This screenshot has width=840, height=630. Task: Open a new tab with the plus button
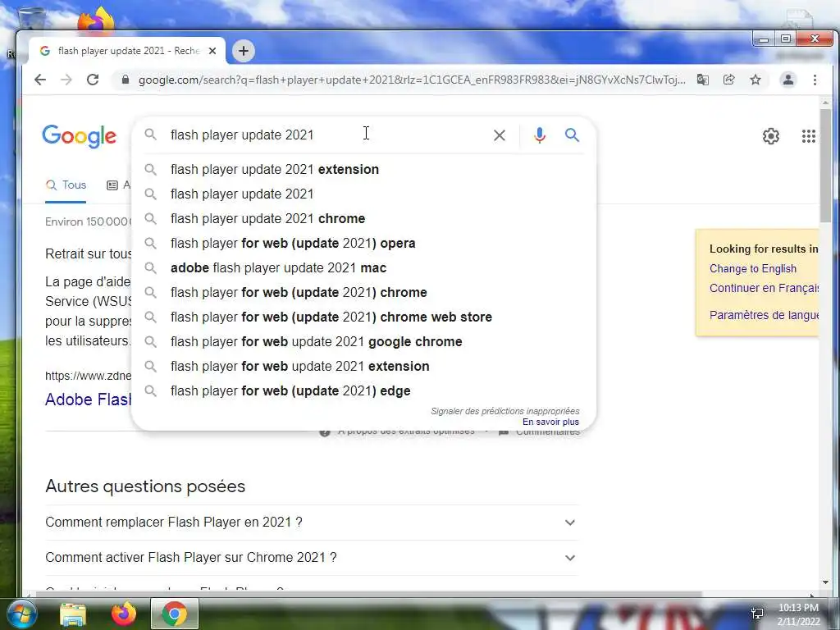(x=244, y=51)
